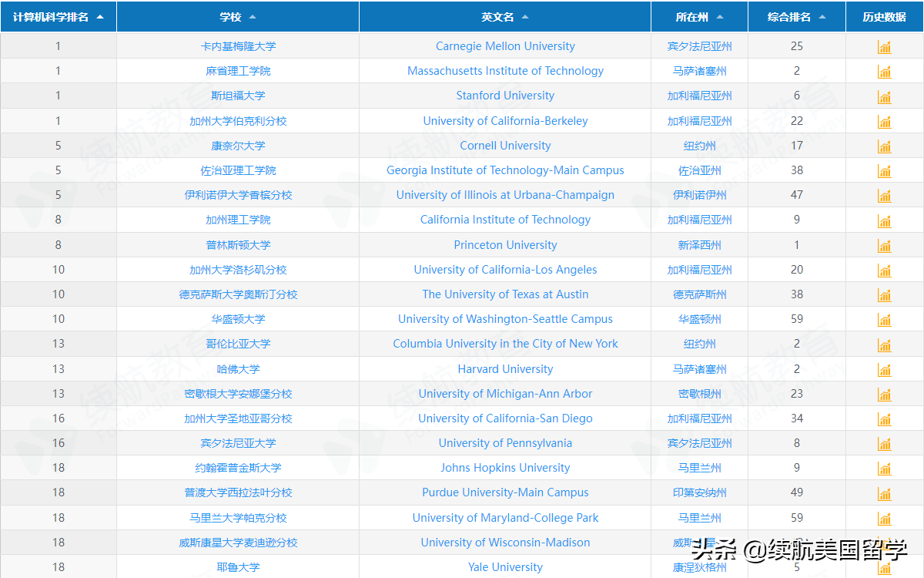Select the 学校 column header
The width and height of the screenshot is (924, 578).
coord(237,16)
